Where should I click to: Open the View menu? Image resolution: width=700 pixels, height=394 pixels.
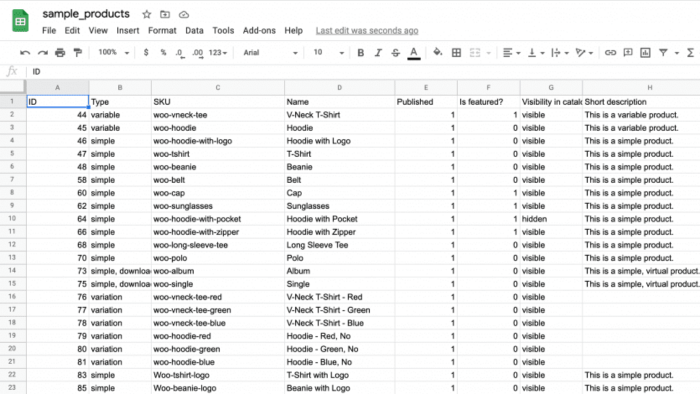98,30
